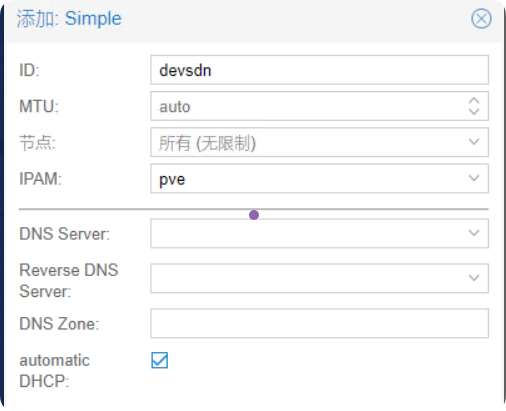Uncheck the automatic DHCP checkbox
This screenshot has height=411, width=506.
pos(160,360)
